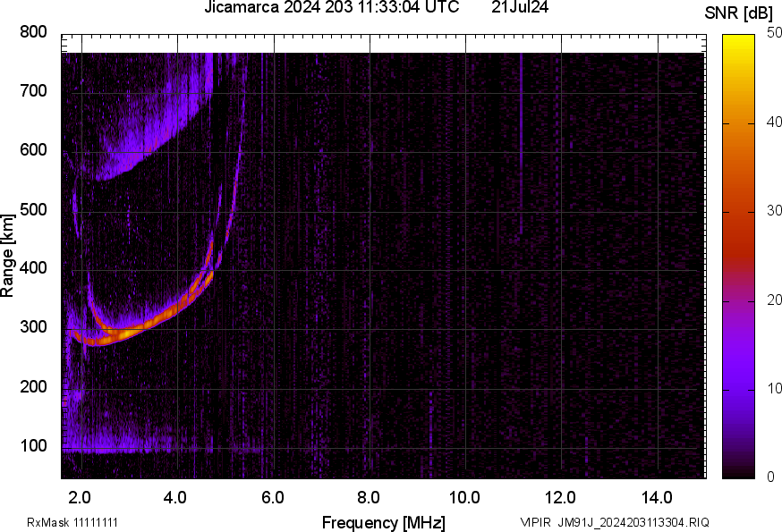Click the bright orange F-layer trace near 300 km

pyautogui.click(x=130, y=334)
